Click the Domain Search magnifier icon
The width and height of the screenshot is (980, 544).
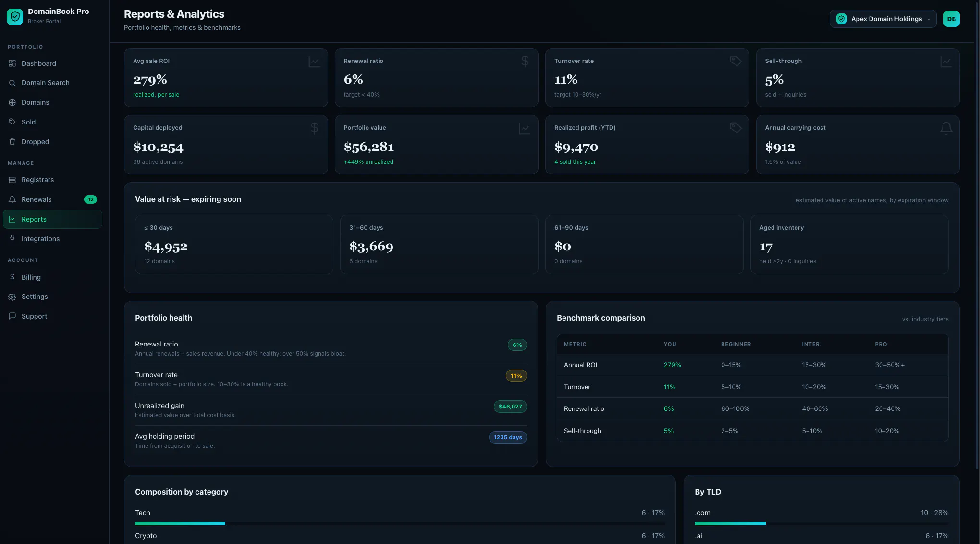click(12, 83)
